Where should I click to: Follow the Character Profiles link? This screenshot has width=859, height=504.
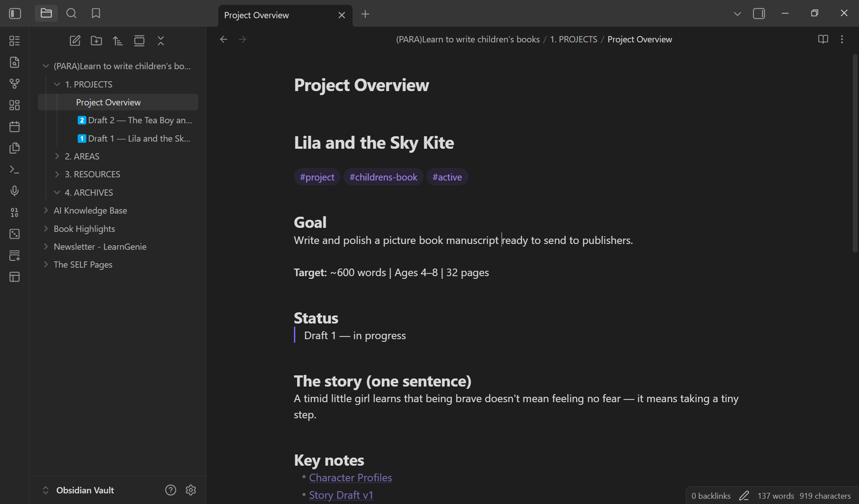[350, 477]
